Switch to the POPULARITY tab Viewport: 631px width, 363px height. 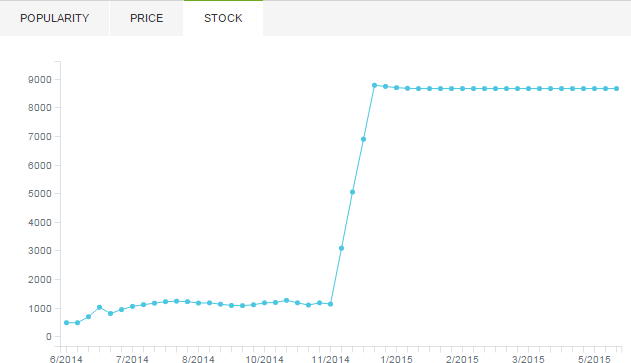[x=54, y=18]
